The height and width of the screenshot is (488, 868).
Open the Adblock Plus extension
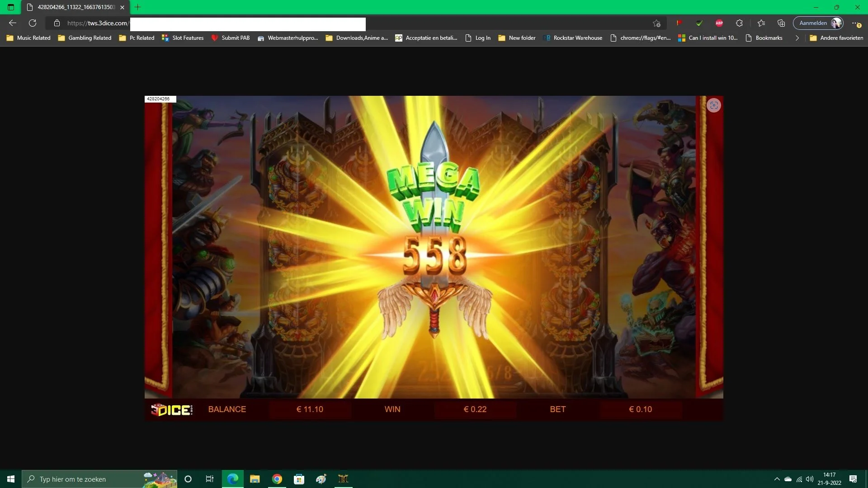[x=719, y=23]
